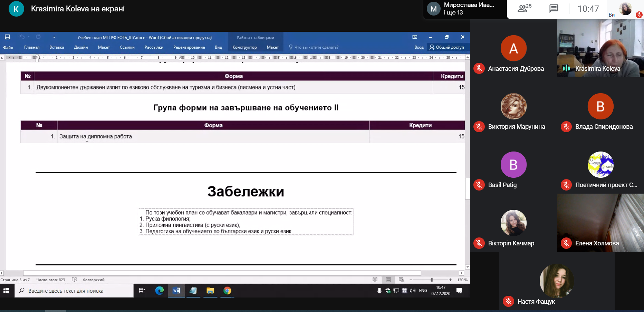Click the Общий доступ share button
The width and height of the screenshot is (644, 312).
(x=447, y=47)
